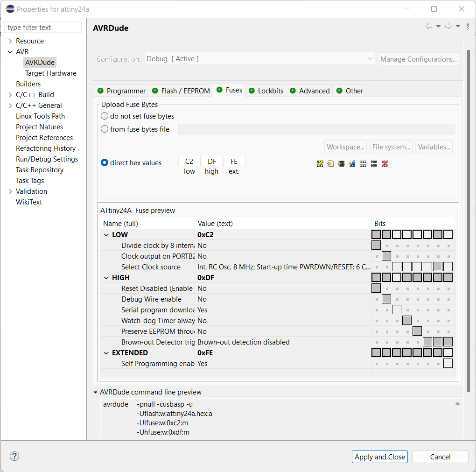
Task: Collapse the LOW fuse row
Action: pos(106,235)
